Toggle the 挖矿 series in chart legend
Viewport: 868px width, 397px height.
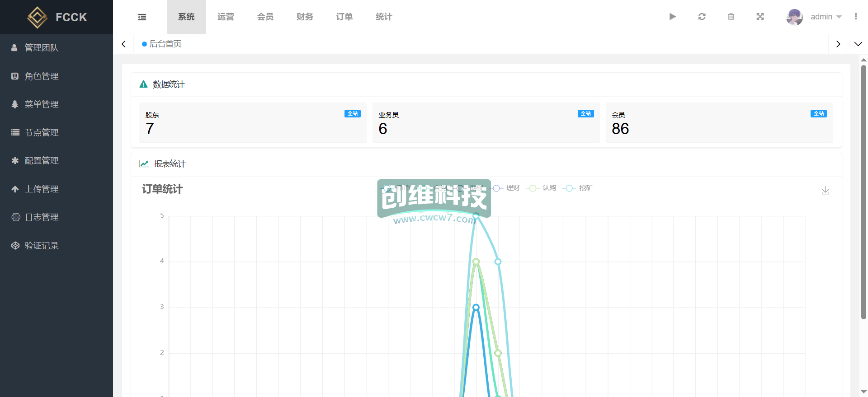[x=580, y=188]
